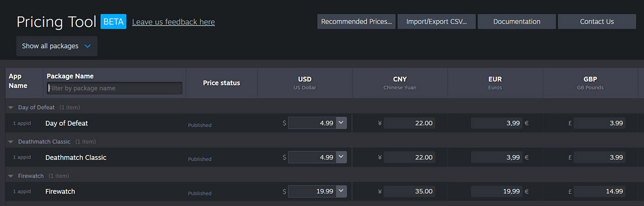Image resolution: width=644 pixels, height=206 pixels.
Task: Collapse the Firewatch group triangle
Action: pyautogui.click(x=11, y=176)
